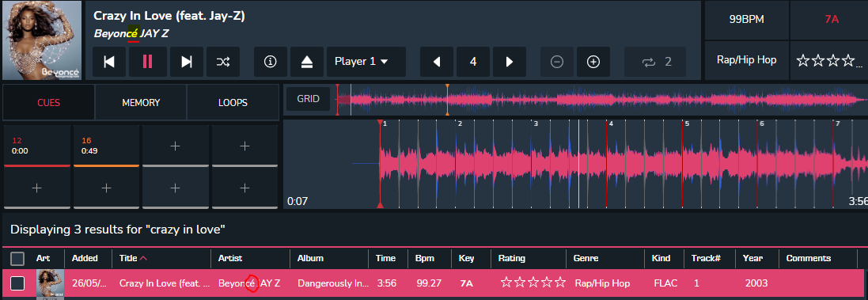Screen dimensions: 868x300
Task: Toggle the loop 2 button
Action: tap(655, 62)
